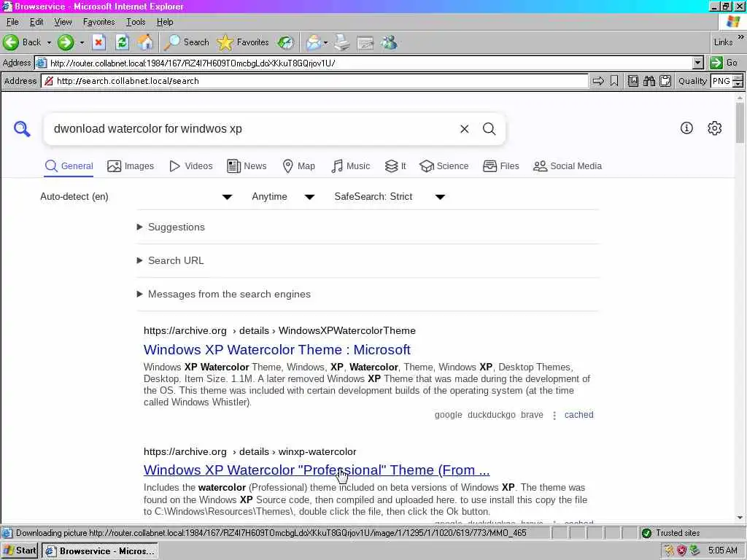Submit search with magnifier icon
This screenshot has height=560, width=747.
point(489,128)
